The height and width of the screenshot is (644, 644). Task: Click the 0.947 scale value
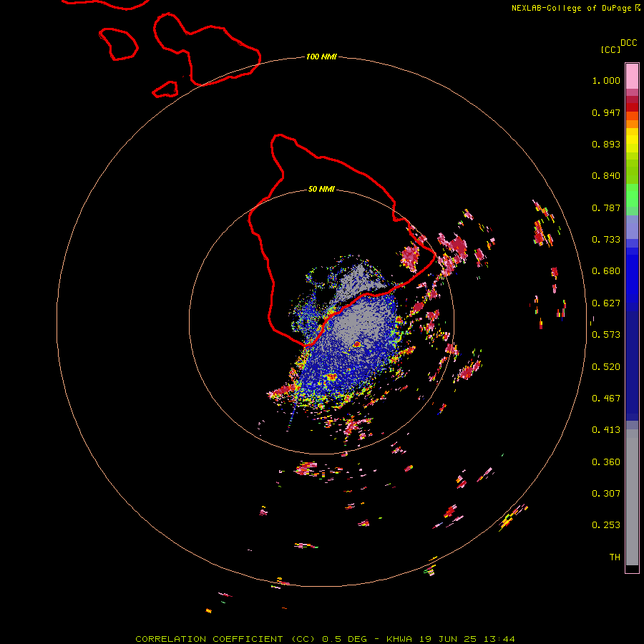point(606,112)
